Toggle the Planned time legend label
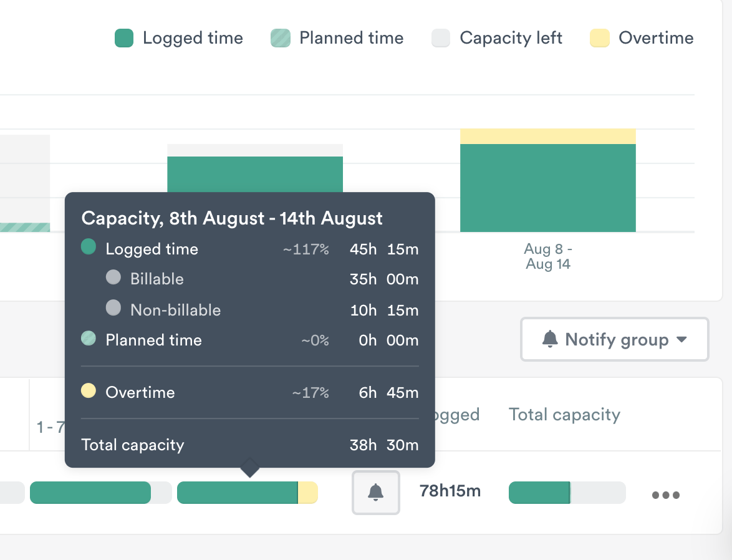Screen dimensions: 732x560 (x=351, y=38)
